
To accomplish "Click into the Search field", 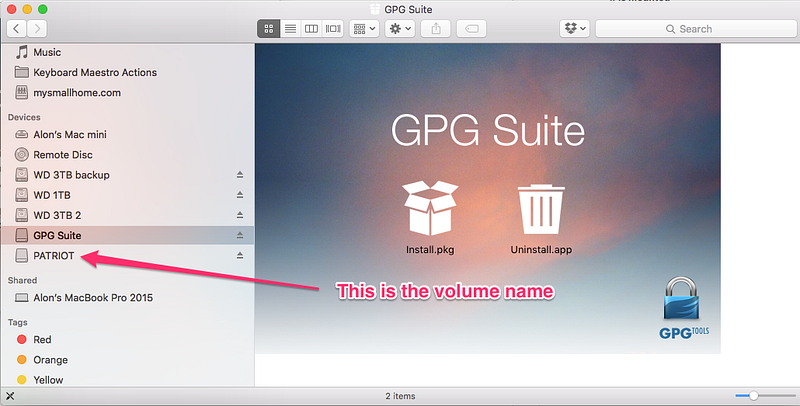I will coord(696,29).
